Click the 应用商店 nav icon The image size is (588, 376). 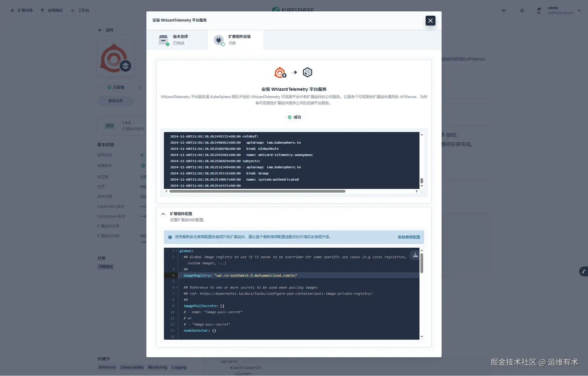[42, 10]
